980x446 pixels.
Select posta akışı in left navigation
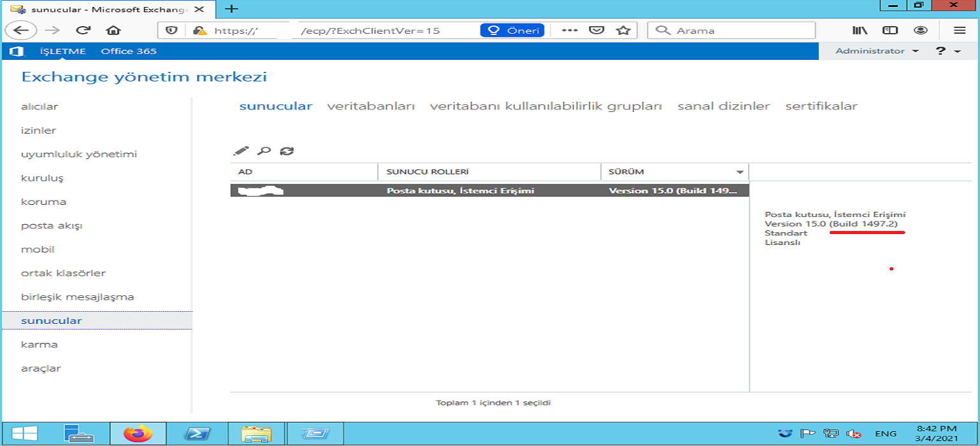[x=52, y=226]
